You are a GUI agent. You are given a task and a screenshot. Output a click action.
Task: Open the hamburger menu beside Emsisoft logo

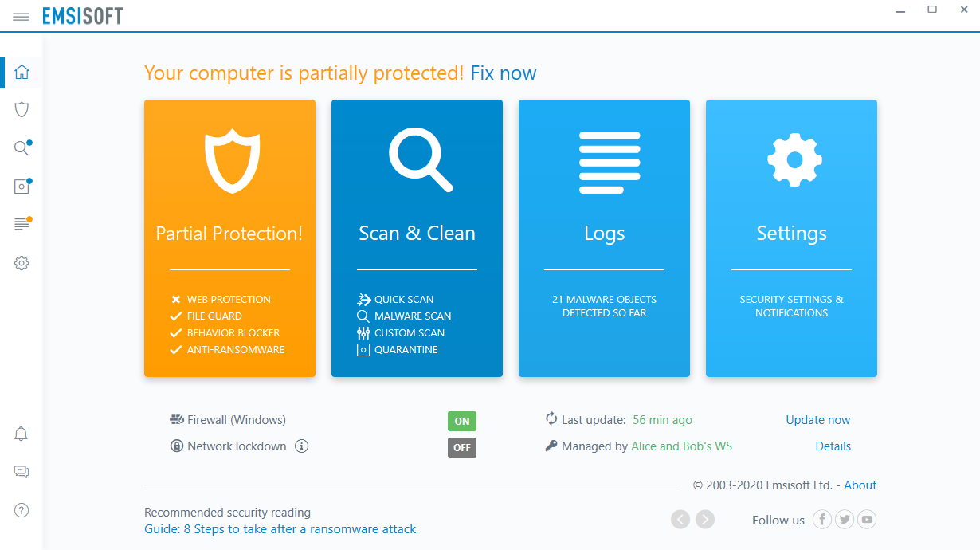click(x=22, y=17)
